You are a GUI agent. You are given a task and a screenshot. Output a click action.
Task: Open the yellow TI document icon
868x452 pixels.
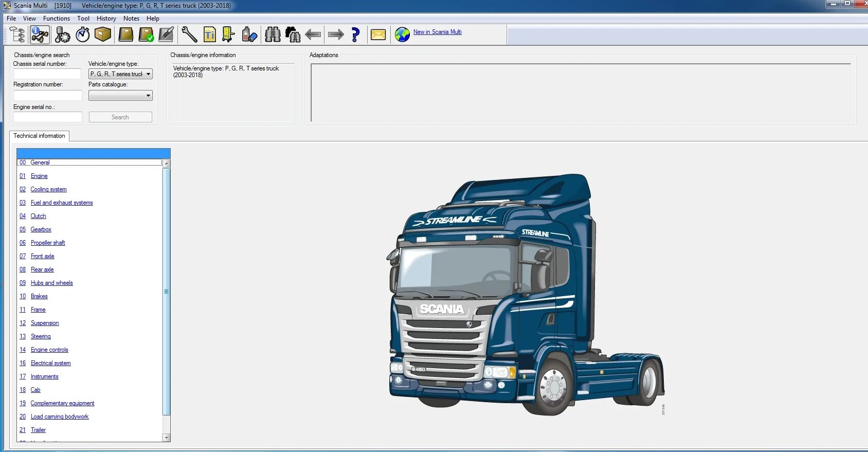tap(209, 34)
